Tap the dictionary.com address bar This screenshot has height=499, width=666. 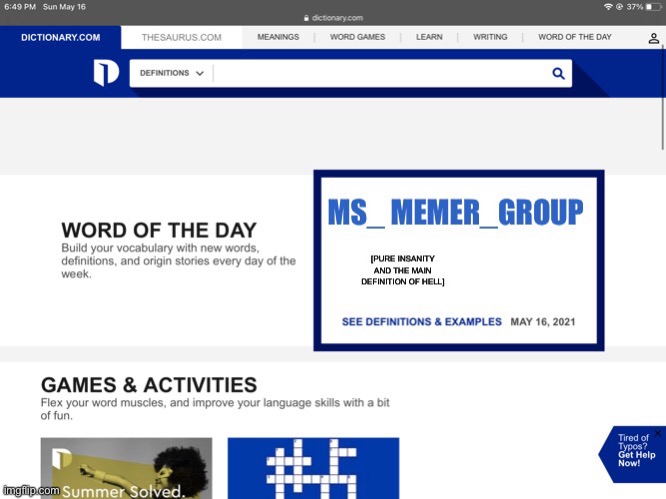333,18
